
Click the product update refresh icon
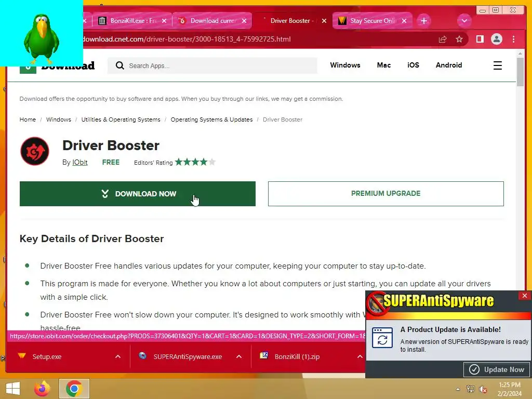tap(382, 338)
